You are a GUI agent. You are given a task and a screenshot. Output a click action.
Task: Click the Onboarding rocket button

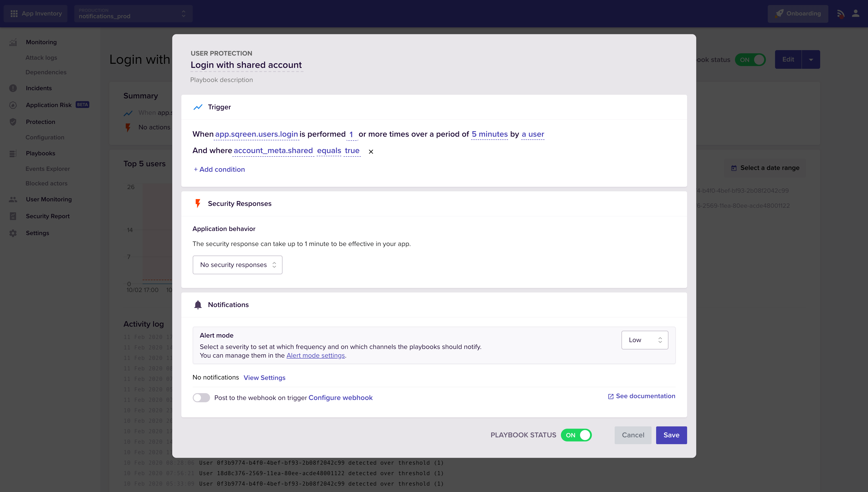click(x=797, y=13)
